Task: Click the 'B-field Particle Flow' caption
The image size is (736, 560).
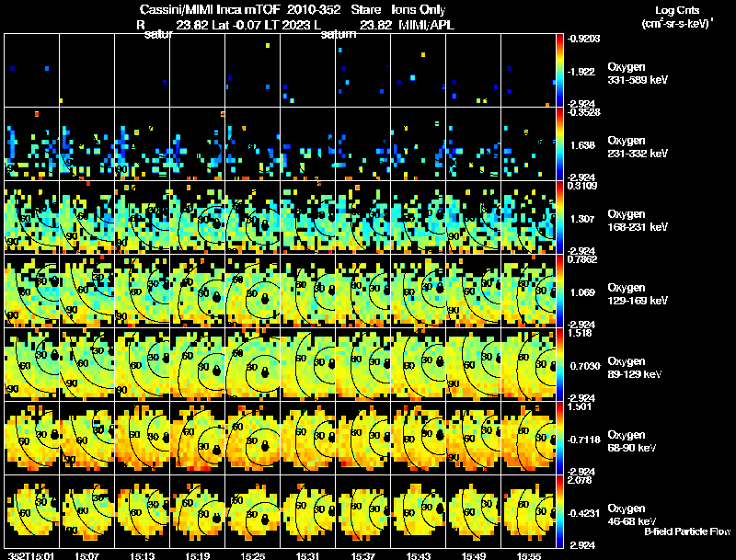Action: coord(687,531)
